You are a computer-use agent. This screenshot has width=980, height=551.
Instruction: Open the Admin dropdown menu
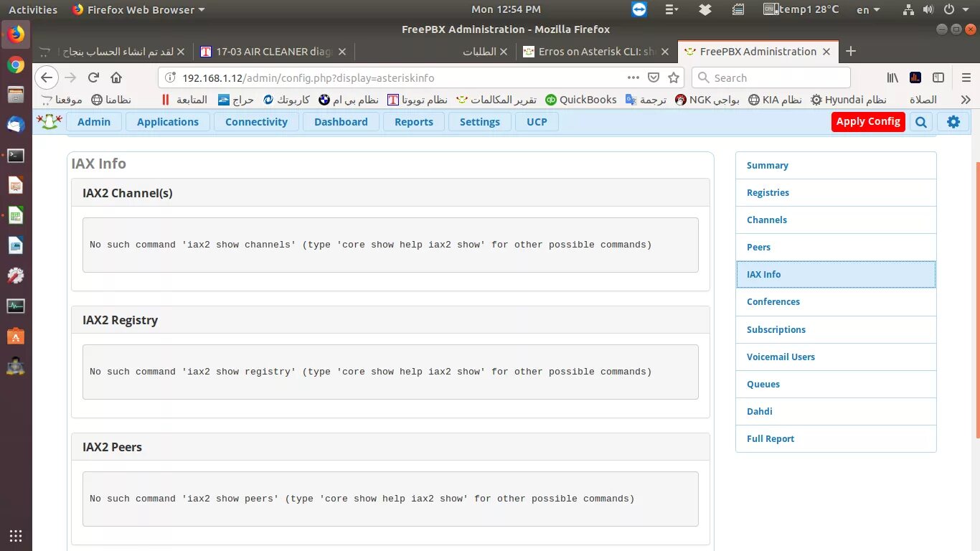[x=94, y=122]
